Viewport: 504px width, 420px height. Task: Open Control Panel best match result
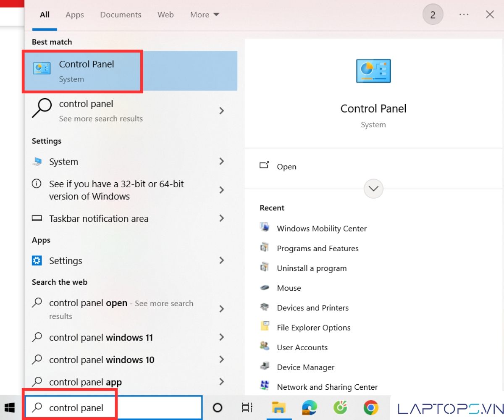click(86, 71)
